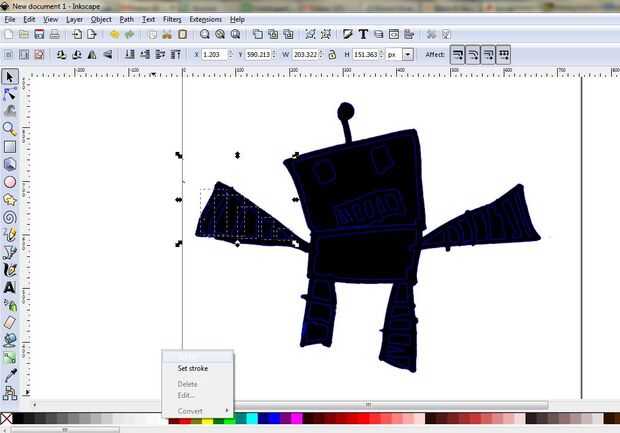Toggle Affect gradients transform button
Image resolution: width=620 pixels, height=433 pixels.
(x=488, y=55)
